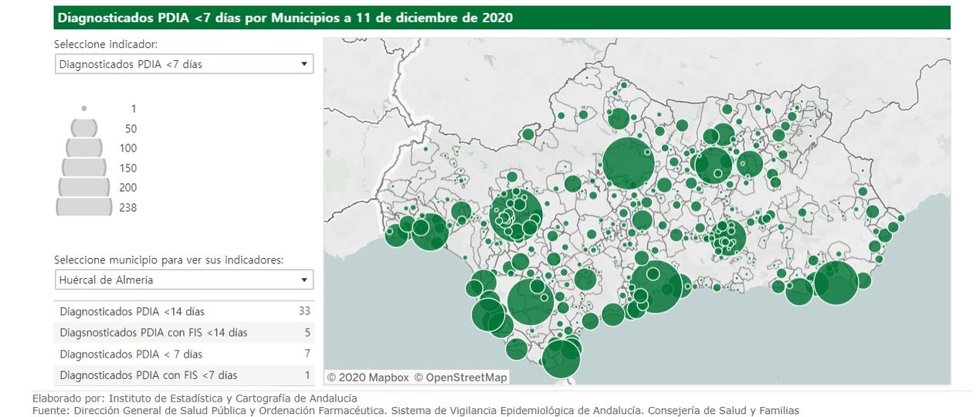980x417 pixels.
Task: Open the Huércal de Almería municipality dropdown
Action: click(184, 280)
